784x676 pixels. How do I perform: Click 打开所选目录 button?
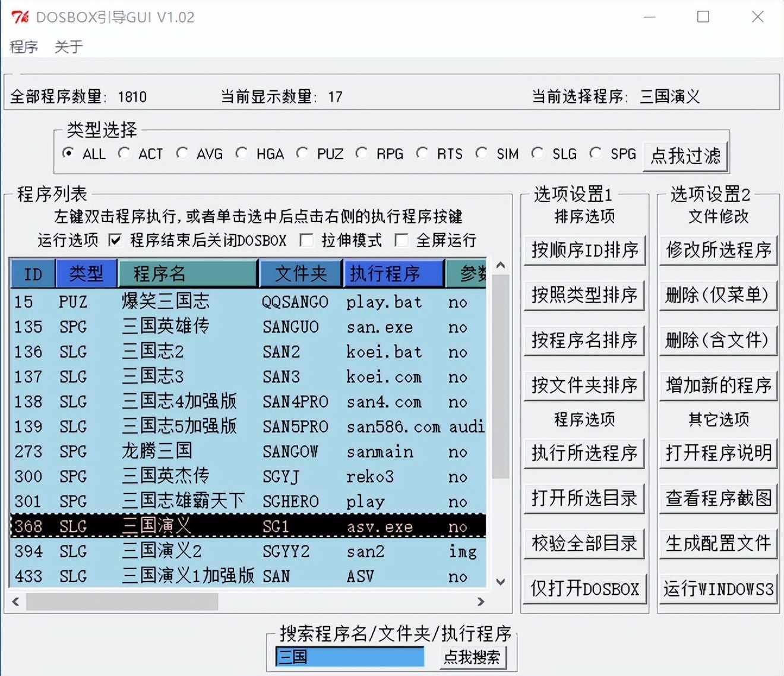584,498
